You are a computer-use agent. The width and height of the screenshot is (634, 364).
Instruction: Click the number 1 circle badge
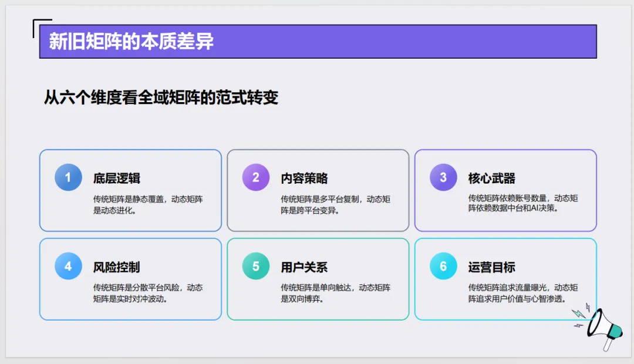coord(68,177)
